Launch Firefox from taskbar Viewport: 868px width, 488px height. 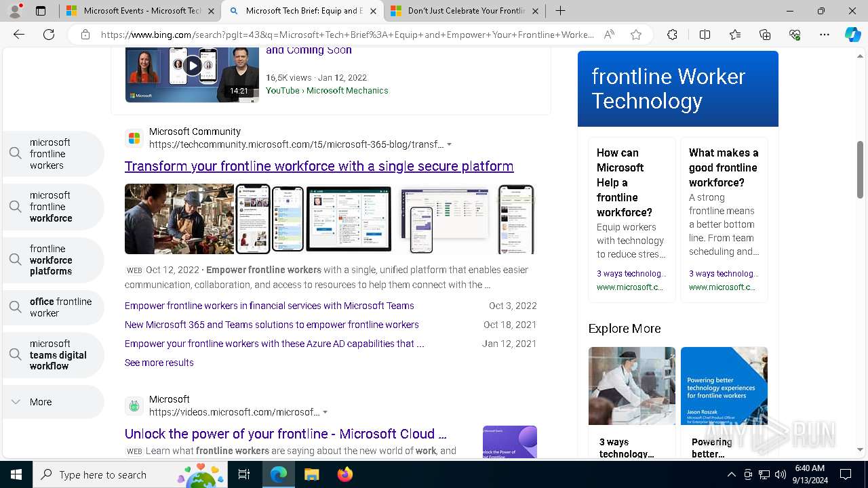tap(345, 474)
